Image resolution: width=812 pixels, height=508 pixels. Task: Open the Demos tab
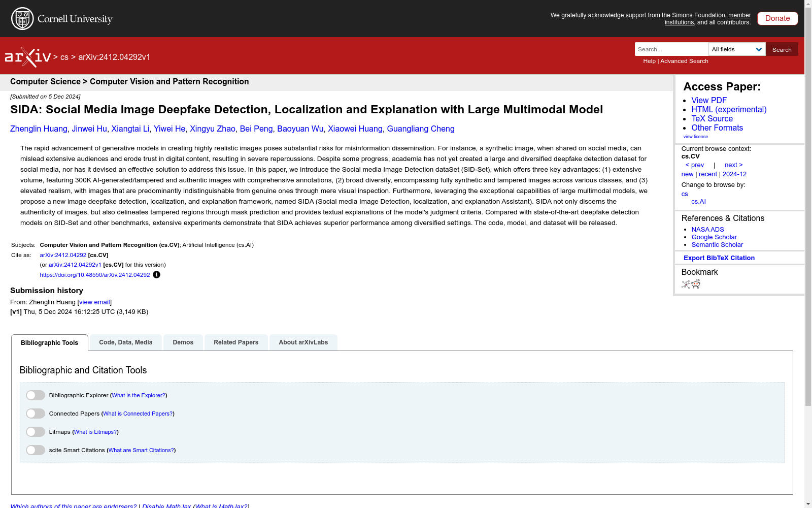[x=183, y=342]
